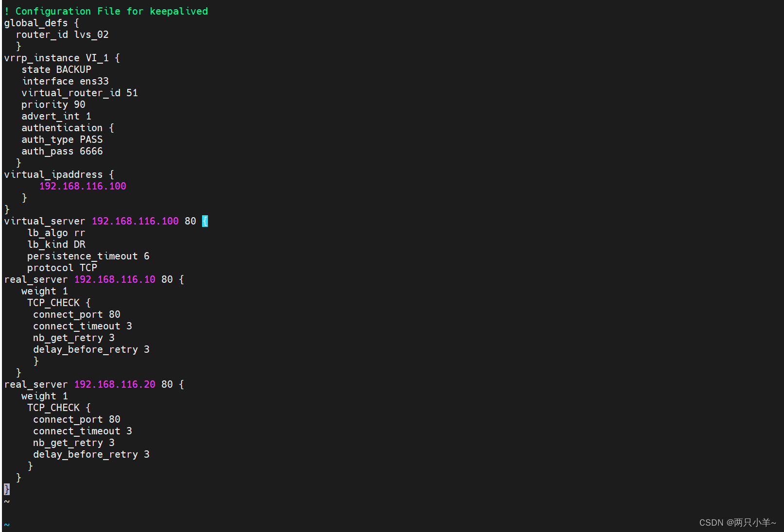This screenshot has height=532, width=784.
Task: Select the auth_pass value 6666
Action: pyautogui.click(x=91, y=151)
